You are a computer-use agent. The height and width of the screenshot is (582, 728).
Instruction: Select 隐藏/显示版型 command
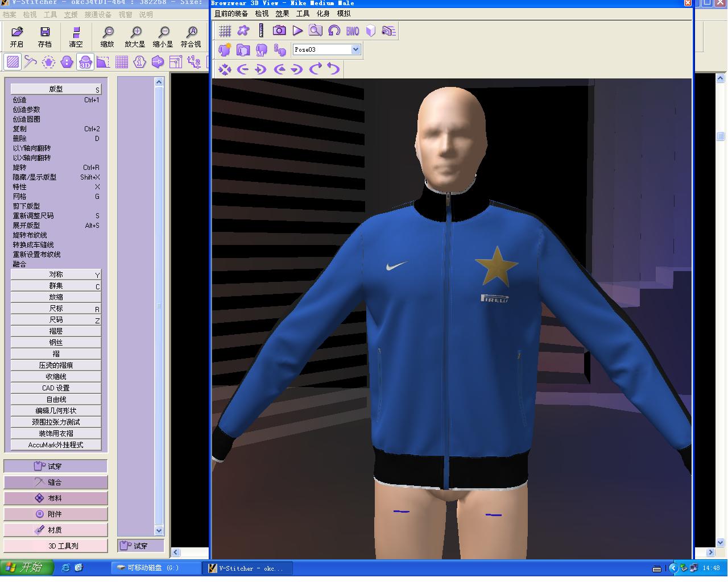point(35,177)
